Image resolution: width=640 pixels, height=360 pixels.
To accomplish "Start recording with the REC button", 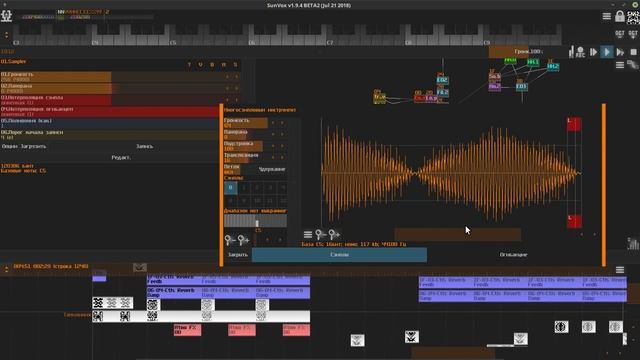I will coord(580,52).
